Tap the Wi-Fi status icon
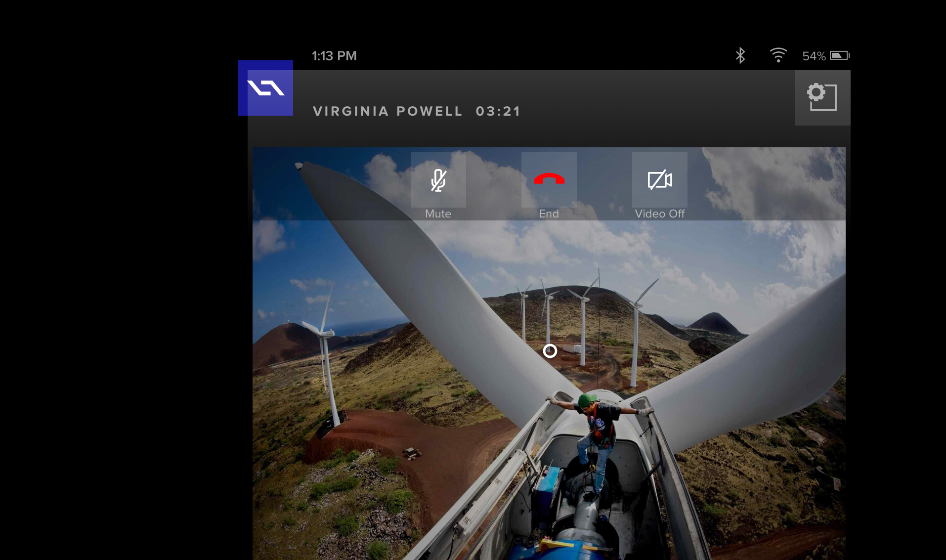This screenshot has height=560, width=946. [778, 55]
